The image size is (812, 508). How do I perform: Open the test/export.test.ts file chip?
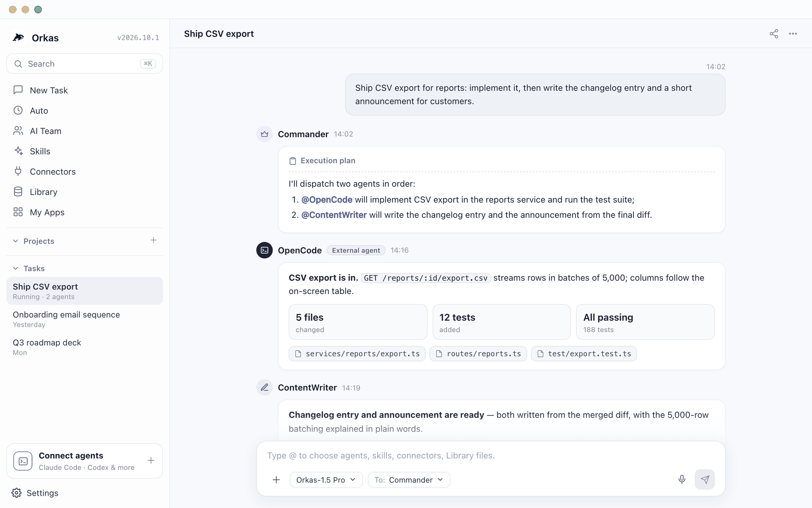[584, 354]
